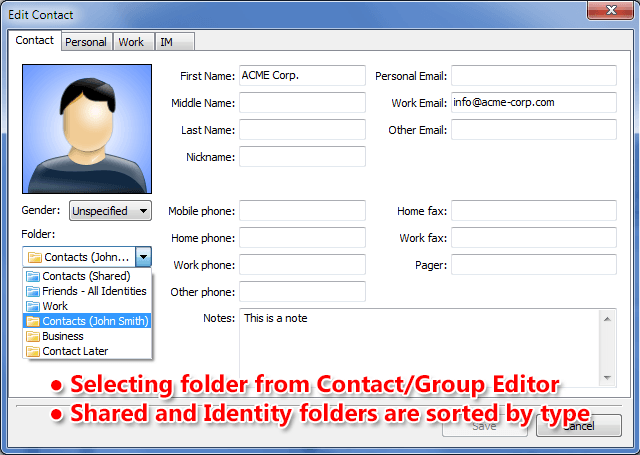Screen dimensions: 640x455
Task: Click the Business yellow folder icon
Action: [x=33, y=336]
